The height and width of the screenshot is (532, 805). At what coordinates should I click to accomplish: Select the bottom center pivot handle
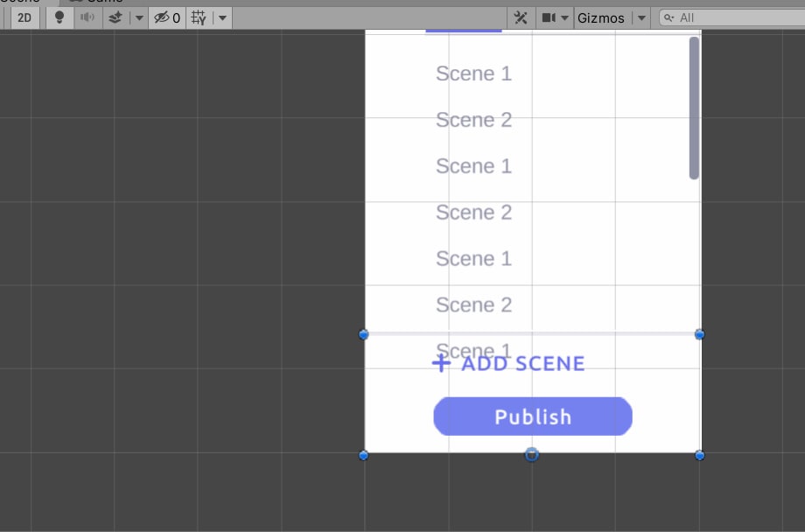532,454
